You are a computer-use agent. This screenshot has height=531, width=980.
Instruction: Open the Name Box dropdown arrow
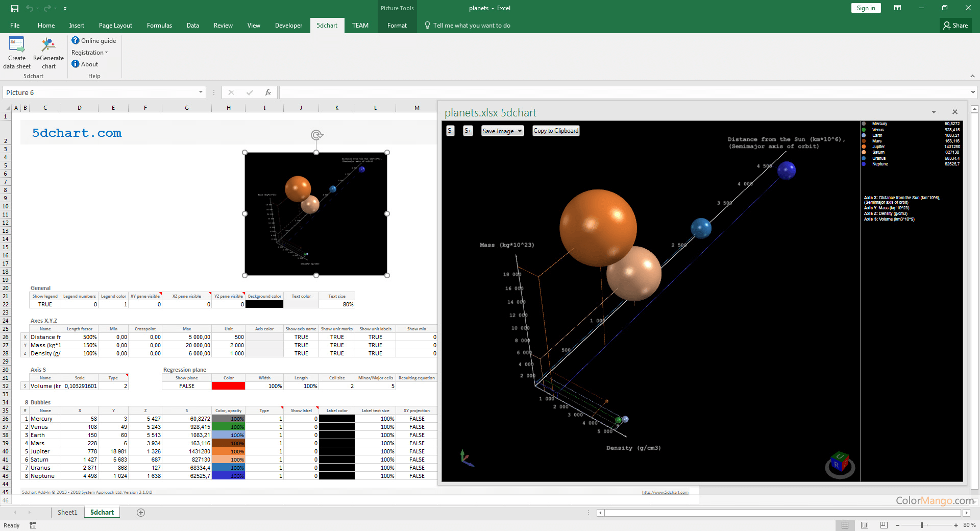pyautogui.click(x=201, y=92)
